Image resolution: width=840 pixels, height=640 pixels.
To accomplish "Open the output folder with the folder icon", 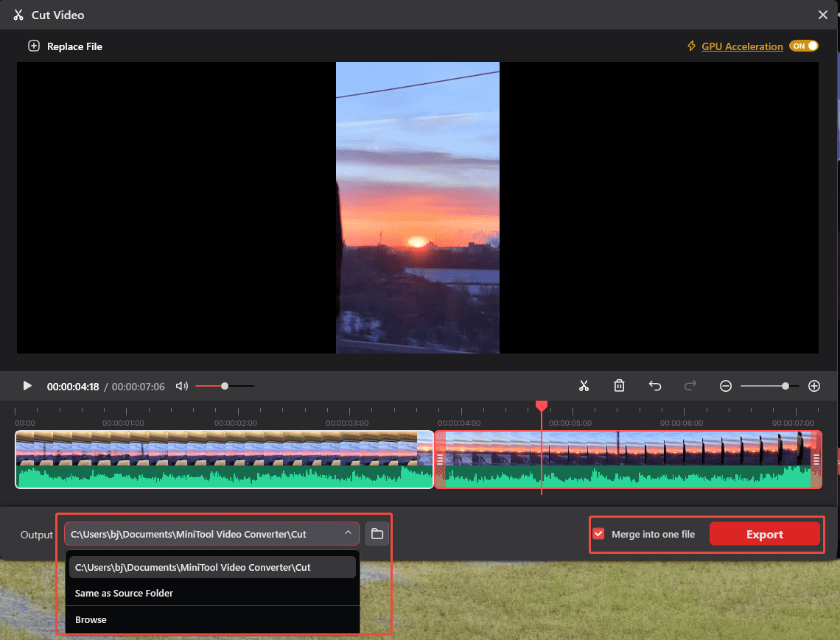I will point(377,534).
